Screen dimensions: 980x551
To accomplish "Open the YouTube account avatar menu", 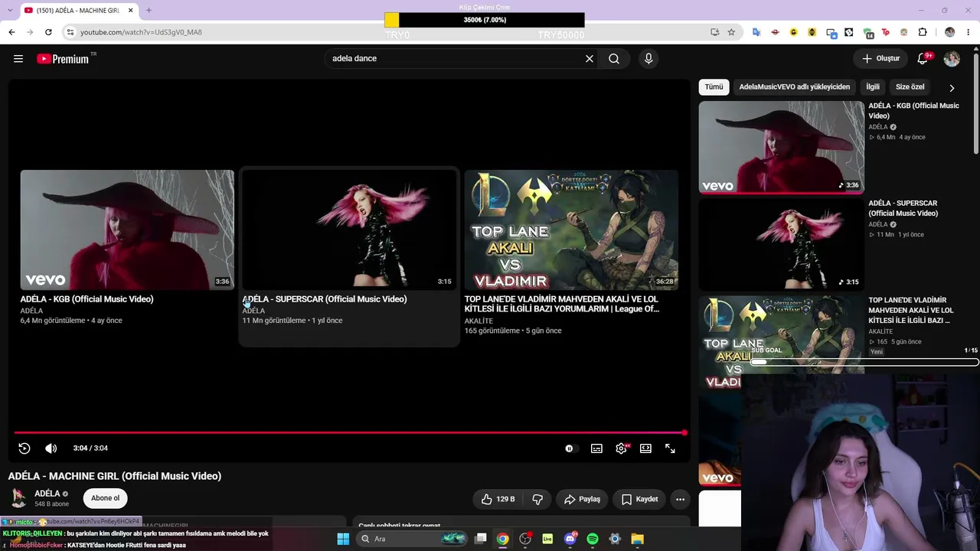I will 952,58.
